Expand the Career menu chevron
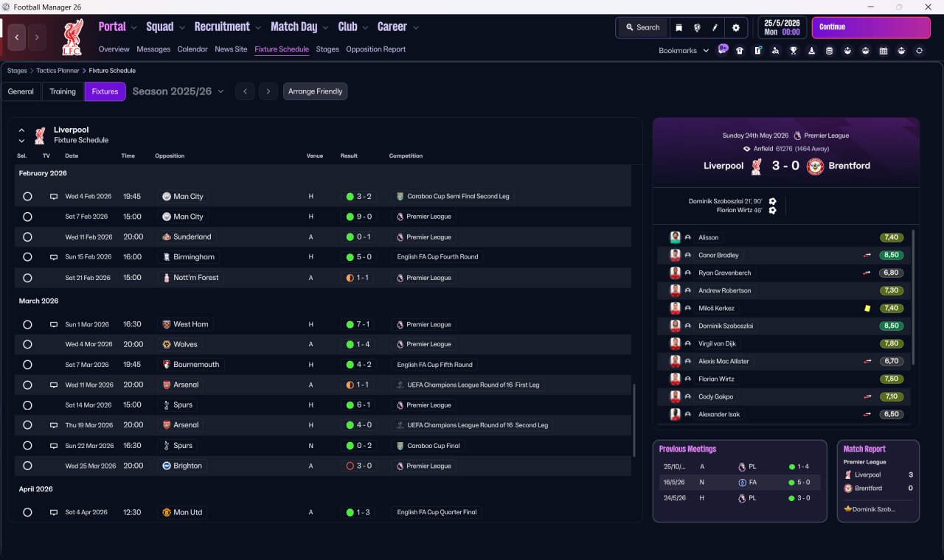 tap(415, 28)
